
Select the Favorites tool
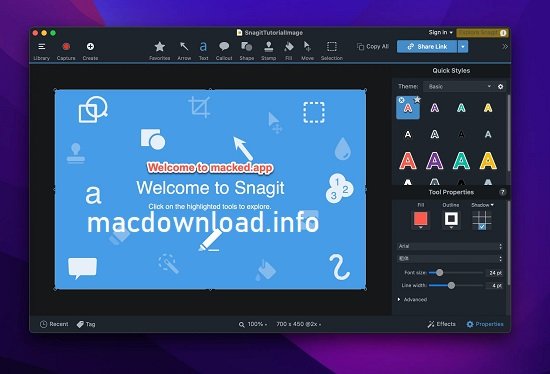click(x=160, y=51)
